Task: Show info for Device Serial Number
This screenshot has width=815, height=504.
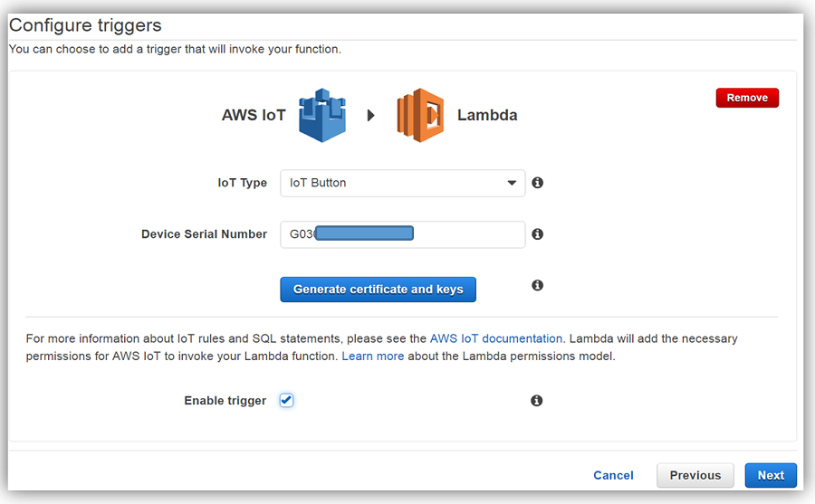Action: (537, 234)
